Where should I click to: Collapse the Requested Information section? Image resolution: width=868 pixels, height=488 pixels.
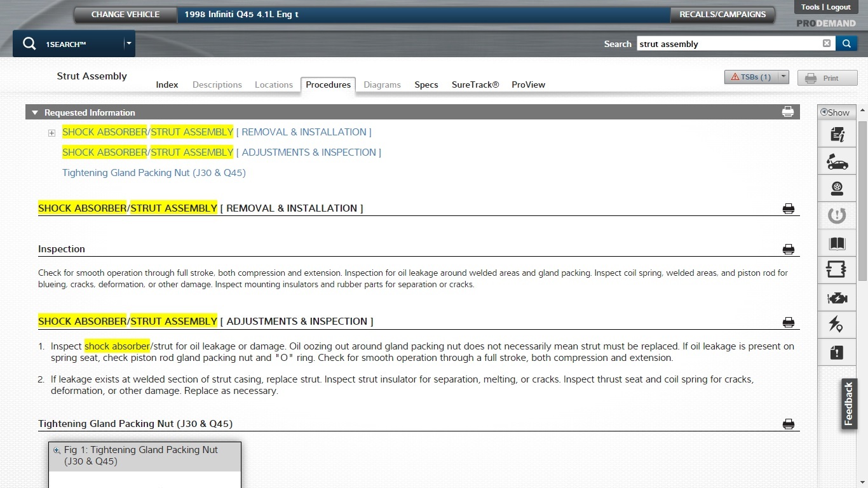click(35, 112)
